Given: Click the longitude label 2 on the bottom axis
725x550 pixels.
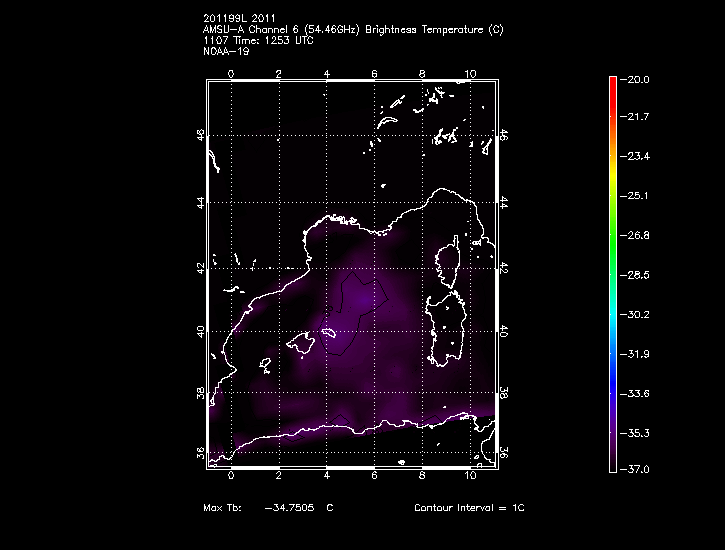Looking at the screenshot, I should coord(278,476).
